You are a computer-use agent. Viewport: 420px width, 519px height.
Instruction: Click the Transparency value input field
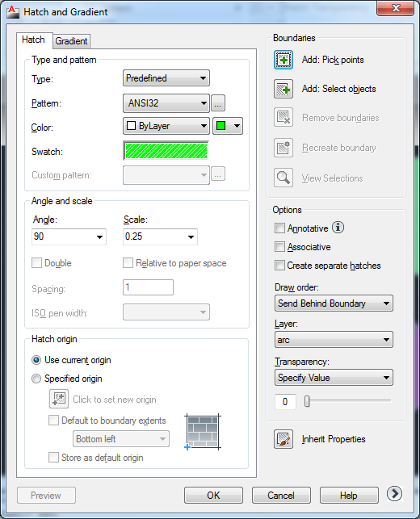tap(285, 402)
